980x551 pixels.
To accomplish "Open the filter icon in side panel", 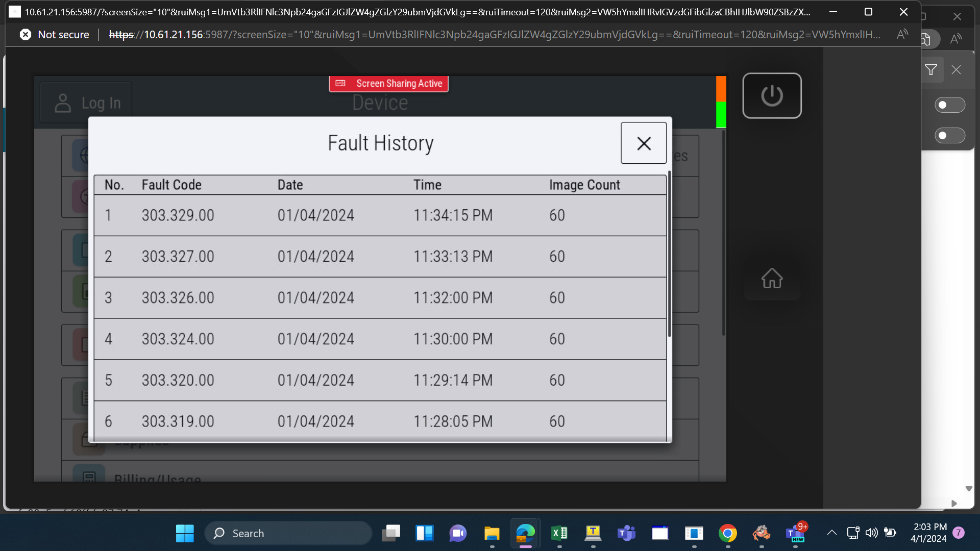I will [931, 70].
